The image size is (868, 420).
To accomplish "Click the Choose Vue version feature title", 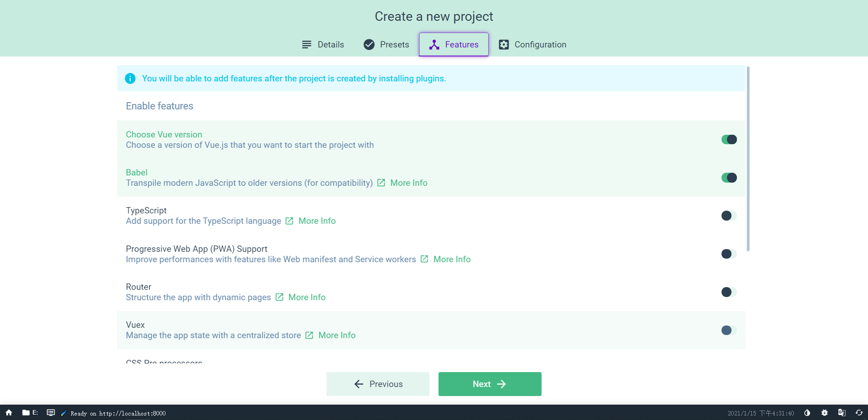I will click(x=164, y=134).
